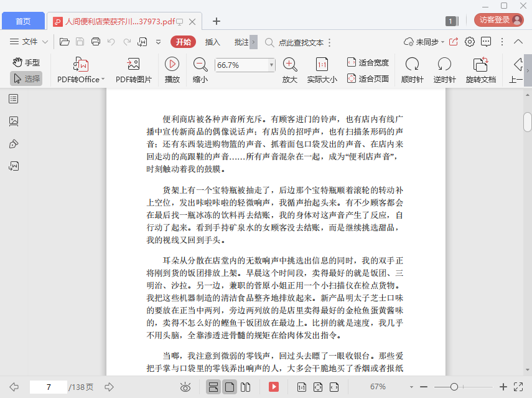The height and width of the screenshot is (398, 532).
Task: Click the PDF转图片 tool icon
Action: coord(133,64)
